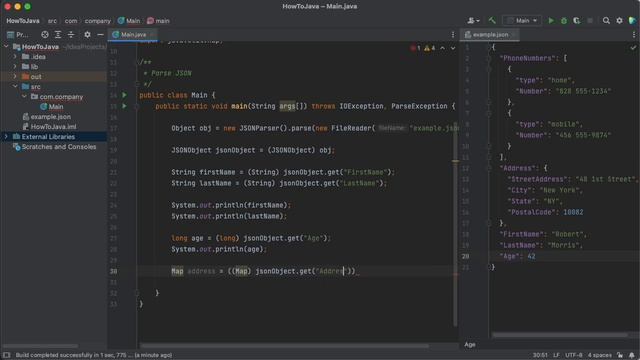Build the project with hammer icon
640x360 pixels.
tap(492, 20)
